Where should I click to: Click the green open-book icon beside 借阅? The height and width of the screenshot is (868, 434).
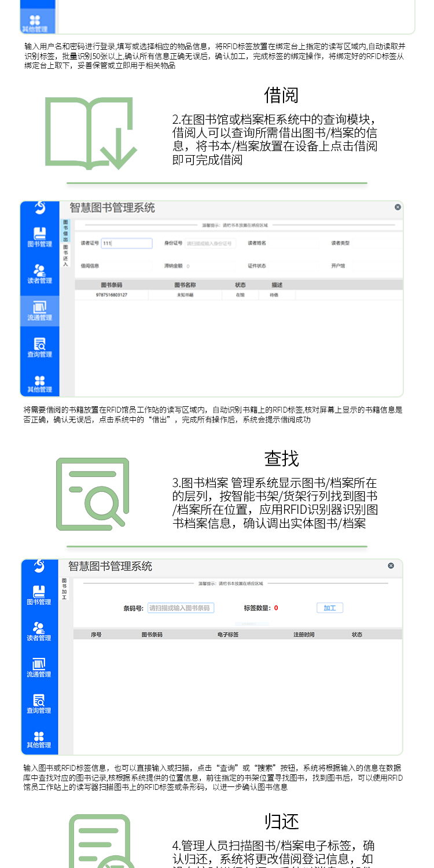tap(91, 134)
